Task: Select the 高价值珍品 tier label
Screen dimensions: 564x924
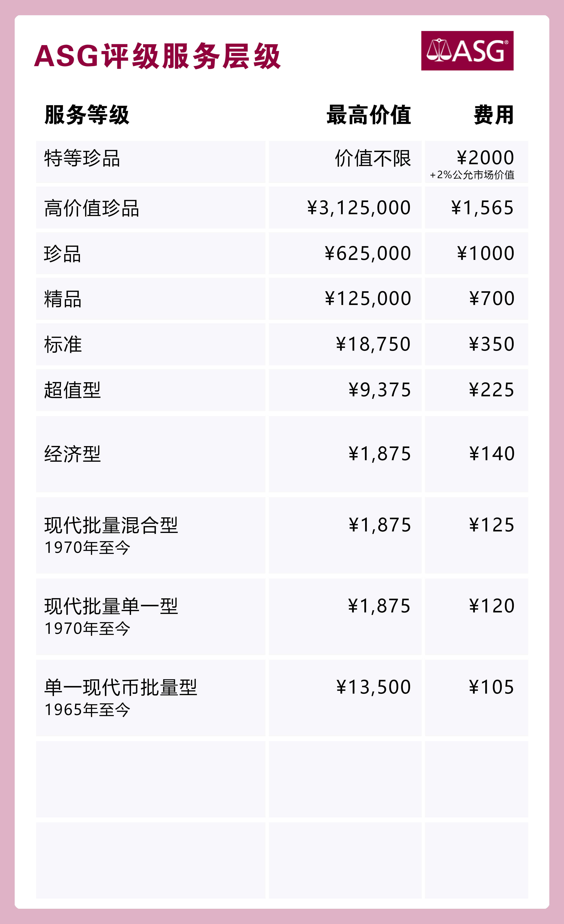Action: tap(92, 208)
